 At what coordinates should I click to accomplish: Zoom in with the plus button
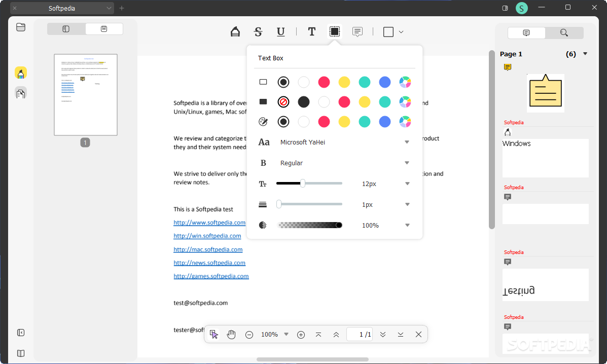coord(301,335)
